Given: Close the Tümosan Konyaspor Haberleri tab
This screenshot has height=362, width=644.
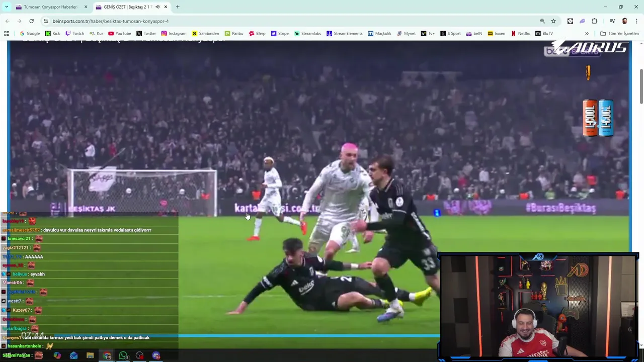Looking at the screenshot, I should [86, 7].
